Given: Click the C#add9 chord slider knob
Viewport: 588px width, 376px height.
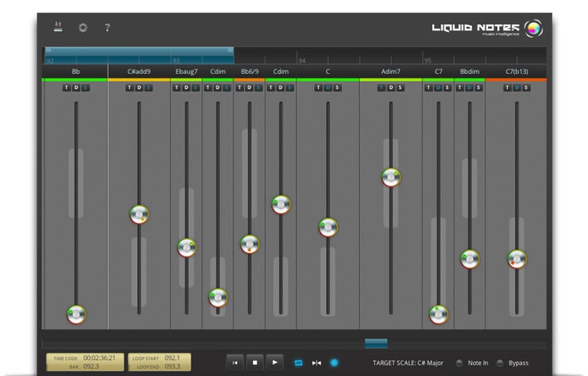Looking at the screenshot, I should pos(139,214).
